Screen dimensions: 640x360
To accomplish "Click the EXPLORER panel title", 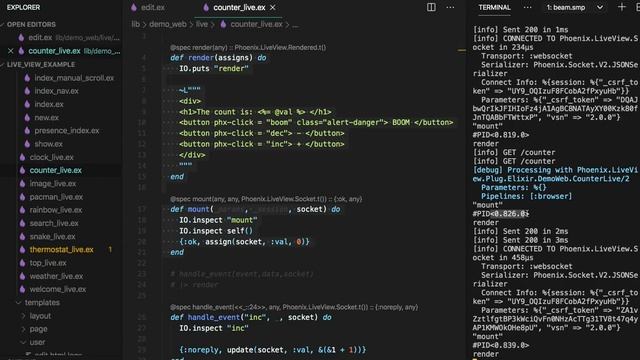I will tap(23, 7).
